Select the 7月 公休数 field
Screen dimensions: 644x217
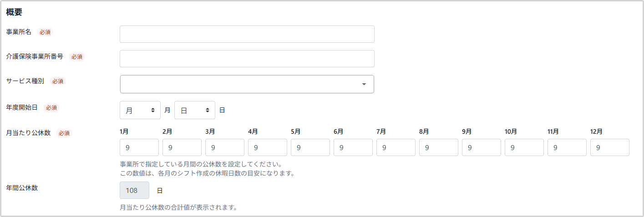coord(396,147)
